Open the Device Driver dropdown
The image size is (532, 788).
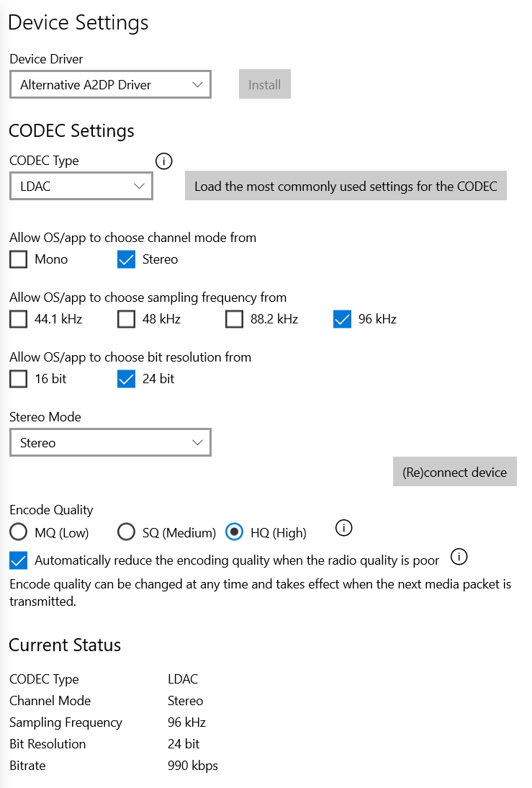pos(110,84)
